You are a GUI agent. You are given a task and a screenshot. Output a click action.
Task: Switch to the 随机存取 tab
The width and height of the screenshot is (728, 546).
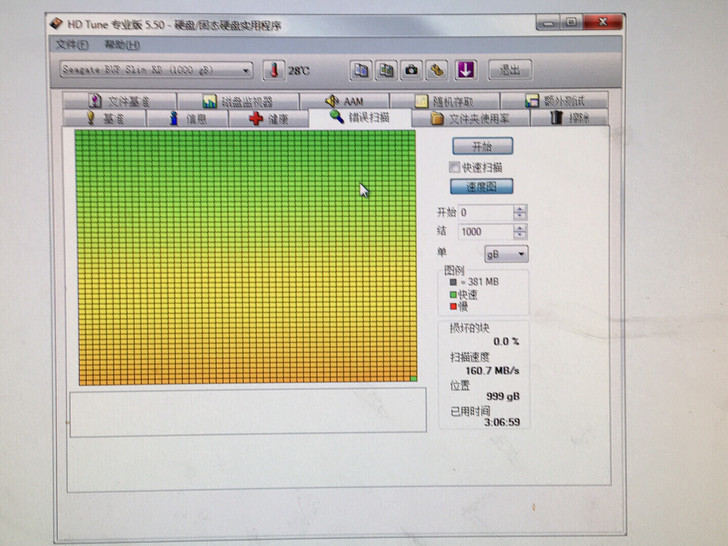coord(445,101)
